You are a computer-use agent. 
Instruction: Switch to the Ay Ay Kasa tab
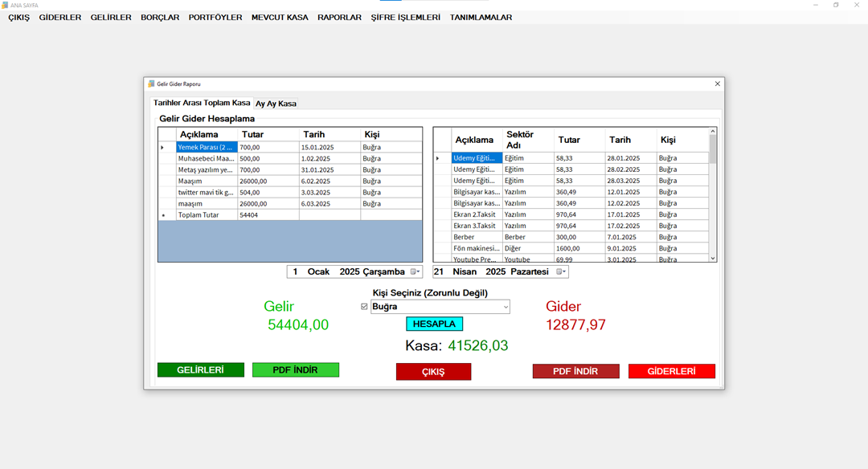click(x=276, y=104)
